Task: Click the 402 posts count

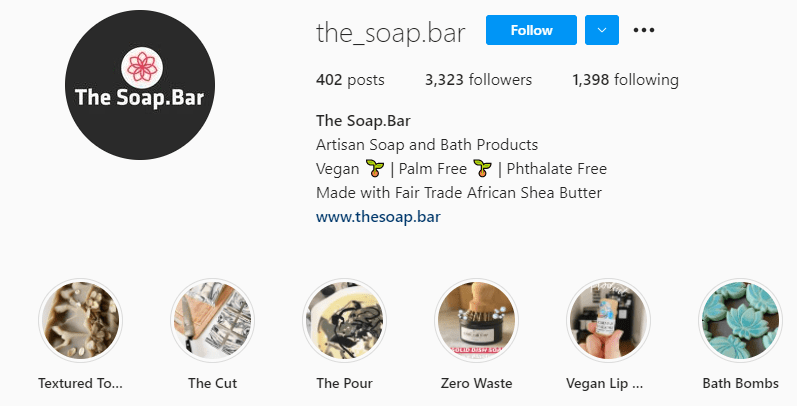Action: pyautogui.click(x=350, y=80)
